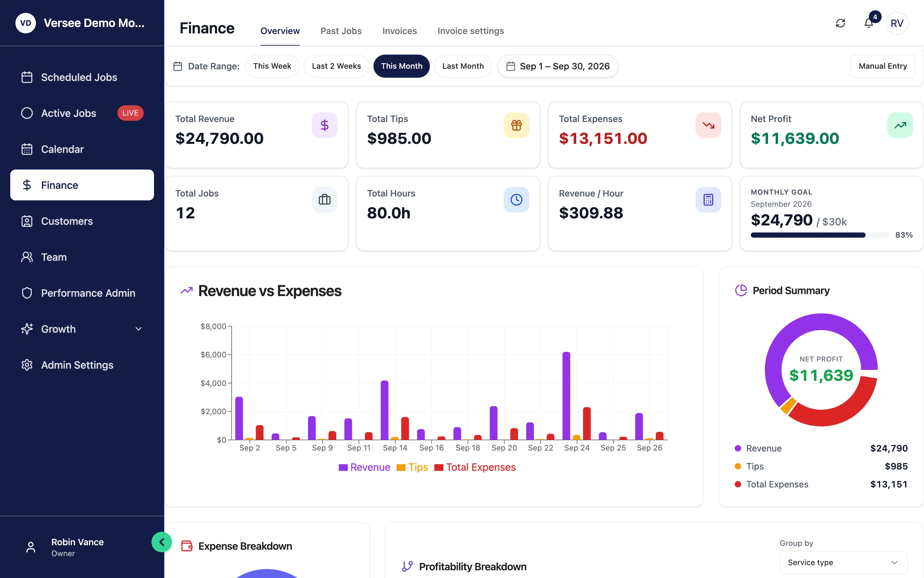This screenshot has width=924, height=578.
Task: Click the LIVE badge on Active Jobs
Action: click(130, 113)
